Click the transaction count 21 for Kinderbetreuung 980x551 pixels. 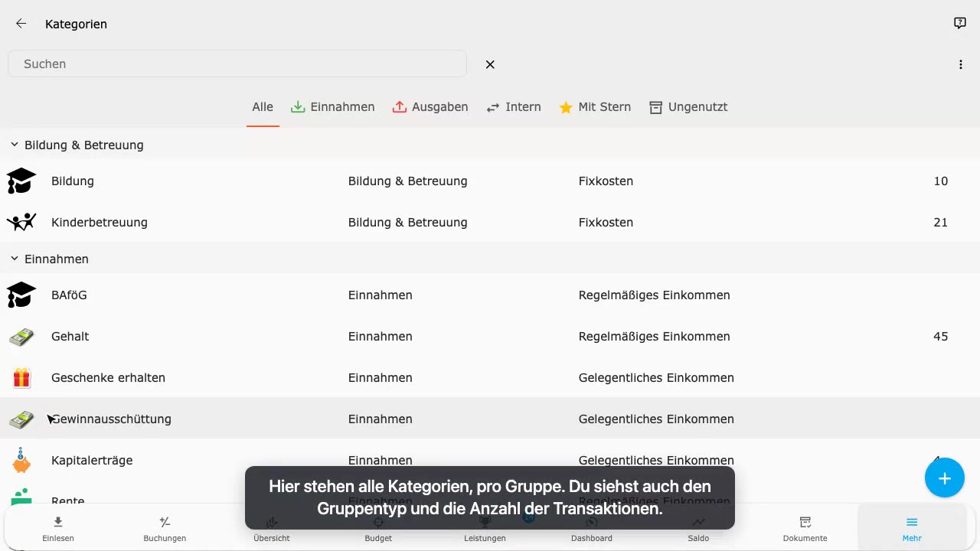tap(941, 223)
